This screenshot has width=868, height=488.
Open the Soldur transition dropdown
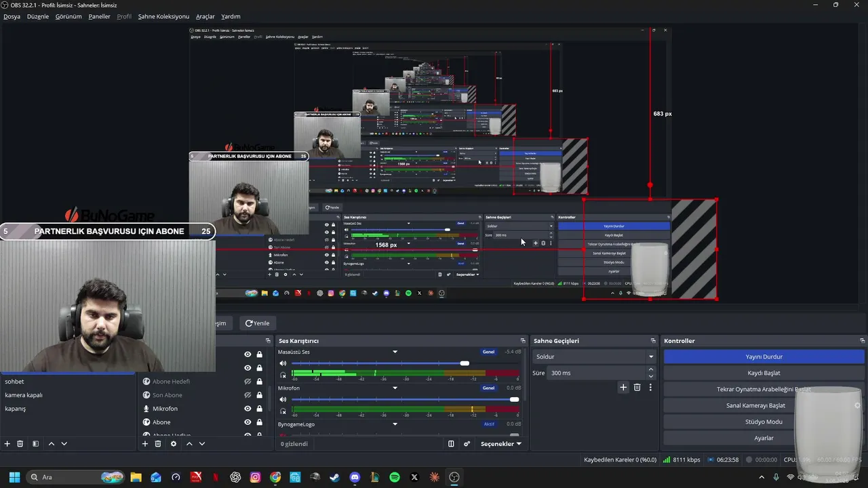(594, 357)
